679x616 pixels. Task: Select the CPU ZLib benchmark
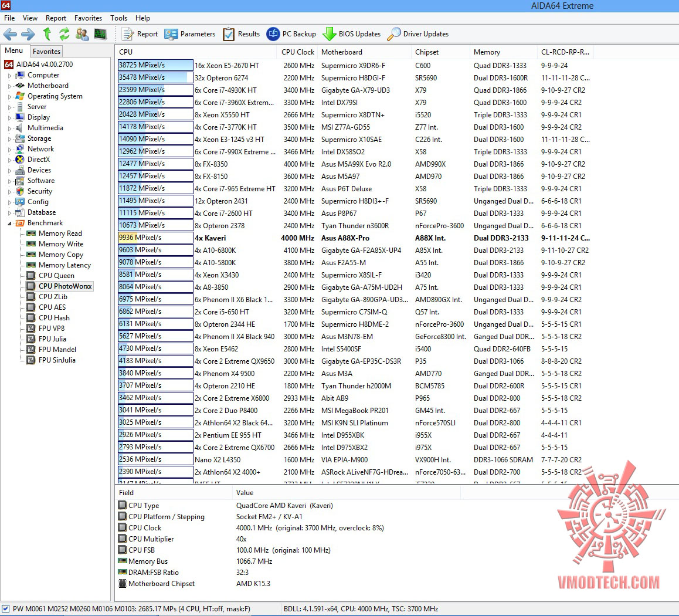pos(53,297)
